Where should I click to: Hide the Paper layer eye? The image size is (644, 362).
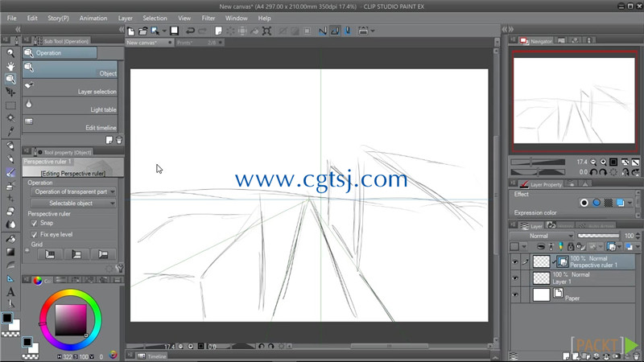(515, 294)
